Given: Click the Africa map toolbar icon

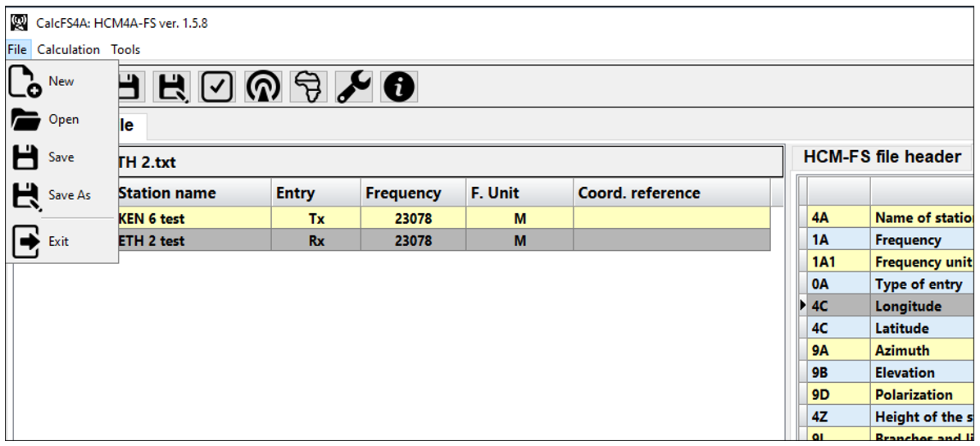Looking at the screenshot, I should tap(308, 87).
